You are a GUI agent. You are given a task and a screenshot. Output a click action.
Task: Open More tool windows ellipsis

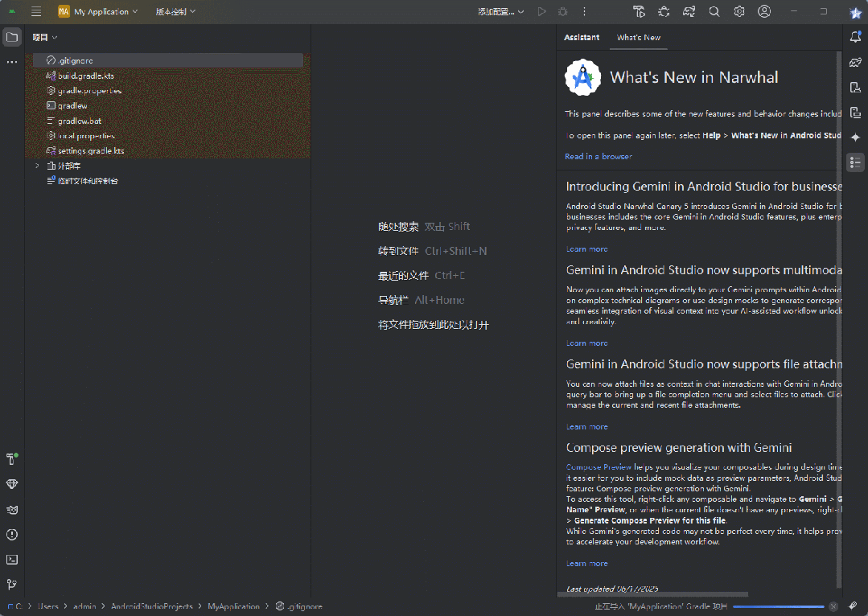[x=11, y=62]
